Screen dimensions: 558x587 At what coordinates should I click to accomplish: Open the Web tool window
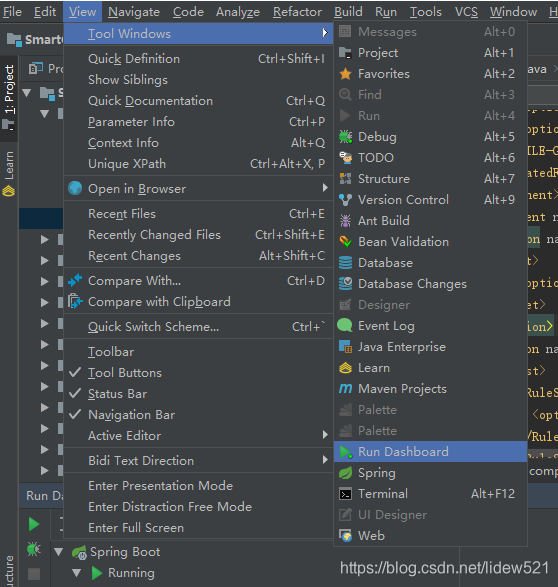(430, 536)
